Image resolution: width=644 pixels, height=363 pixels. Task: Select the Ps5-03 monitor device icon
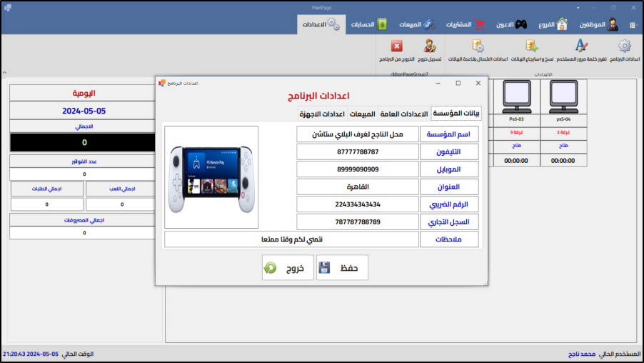tap(516, 94)
